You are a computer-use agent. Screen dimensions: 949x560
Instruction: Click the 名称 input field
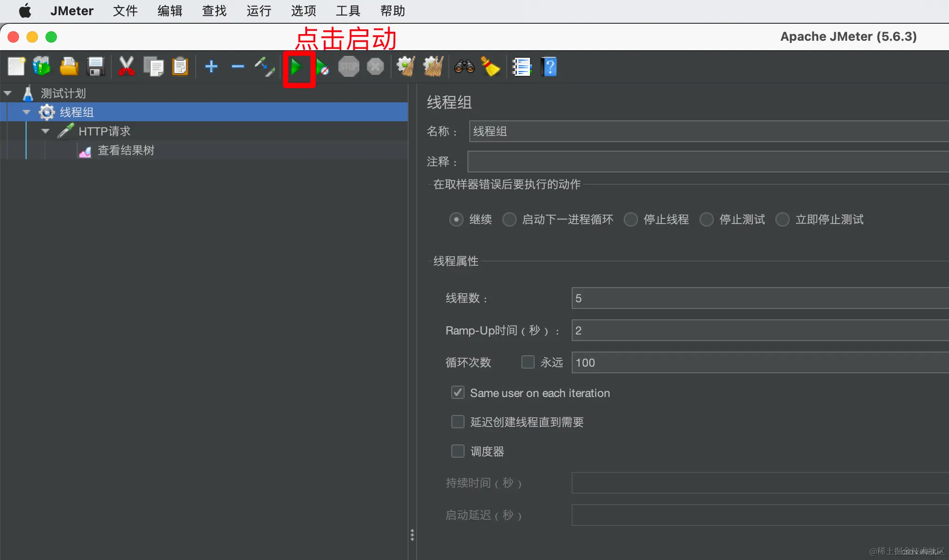[x=709, y=131]
